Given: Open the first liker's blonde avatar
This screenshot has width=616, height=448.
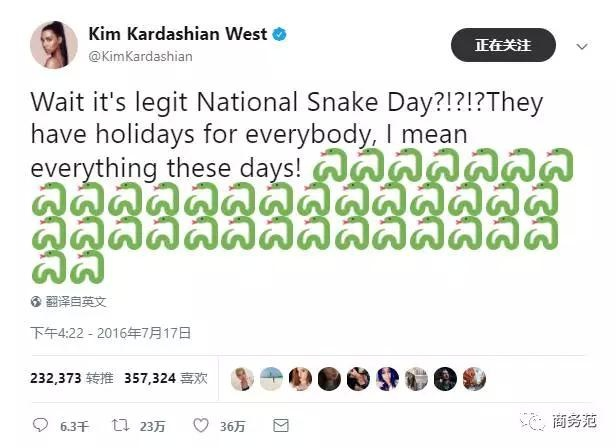Looking at the screenshot, I should tap(242, 379).
